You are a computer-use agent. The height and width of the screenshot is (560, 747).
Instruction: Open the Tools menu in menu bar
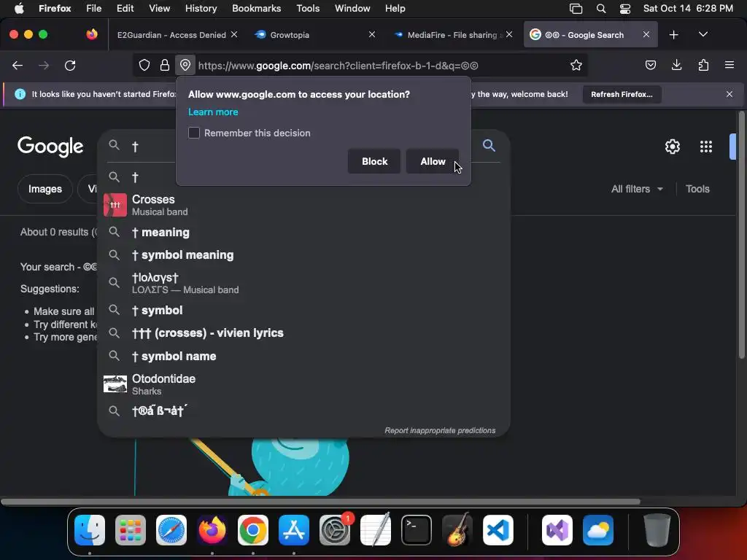coord(308,9)
